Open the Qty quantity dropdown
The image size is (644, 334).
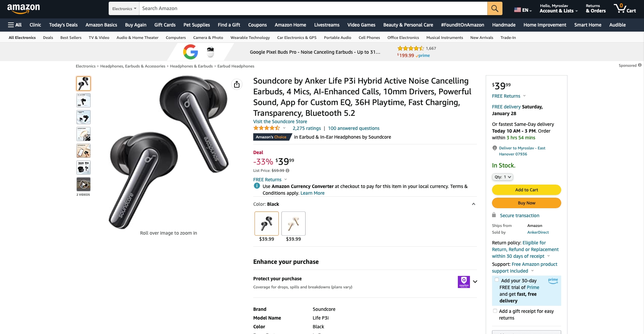coord(502,177)
